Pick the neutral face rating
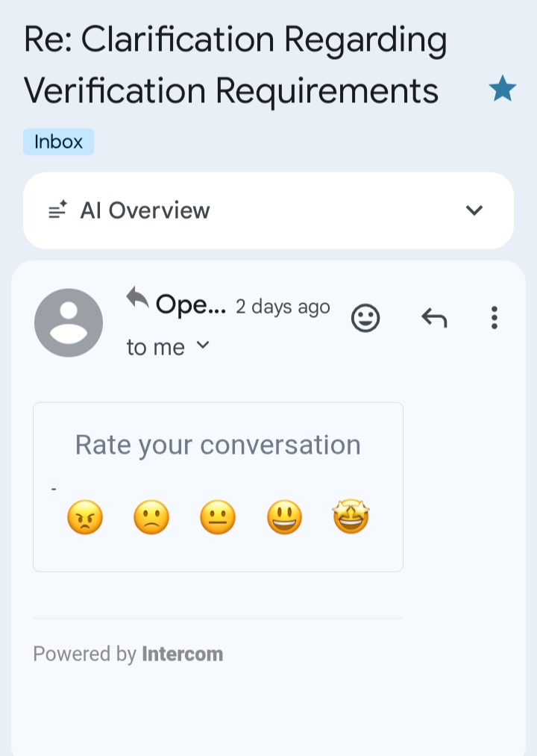 click(x=218, y=517)
